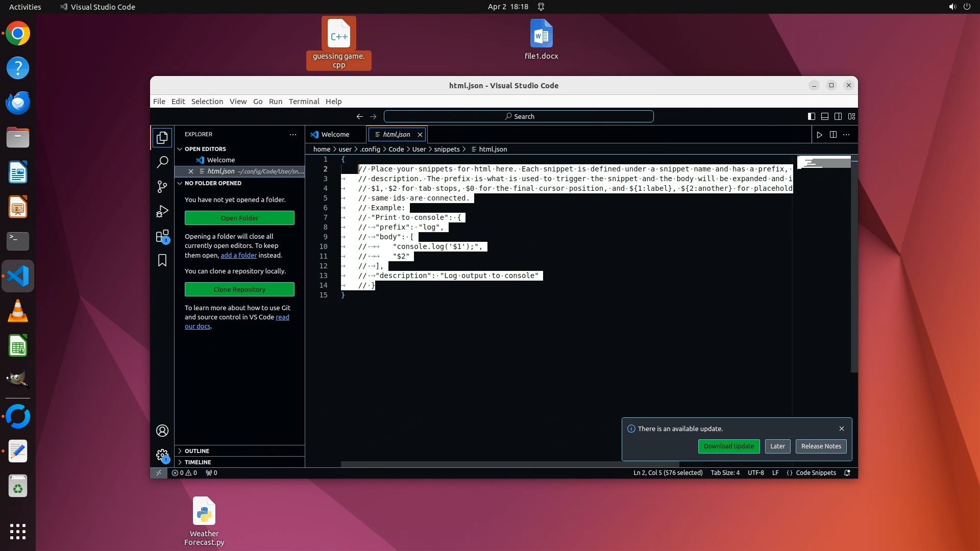This screenshot has width=980, height=551.
Task: Click the horizontal scrollbar in the editor
Action: pyautogui.click(x=509, y=464)
